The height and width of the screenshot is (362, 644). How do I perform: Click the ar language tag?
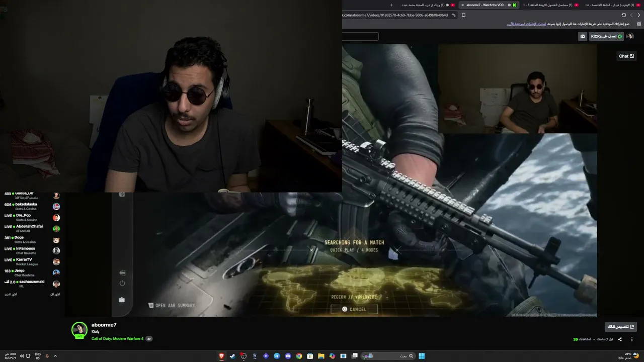click(149, 338)
